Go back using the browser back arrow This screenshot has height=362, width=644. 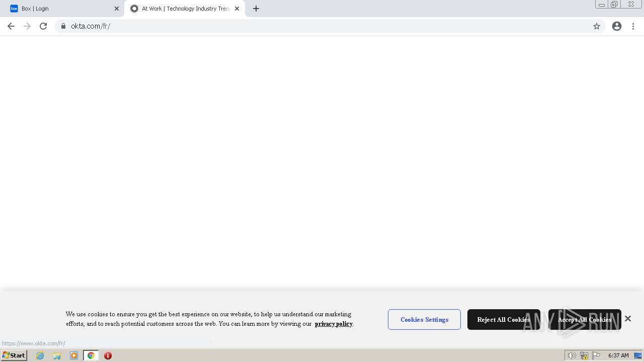[11, 26]
